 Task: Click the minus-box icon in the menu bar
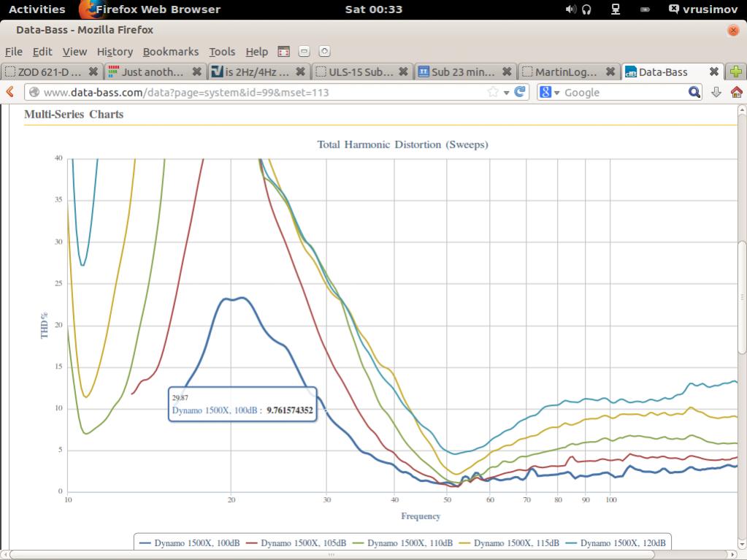(304, 51)
